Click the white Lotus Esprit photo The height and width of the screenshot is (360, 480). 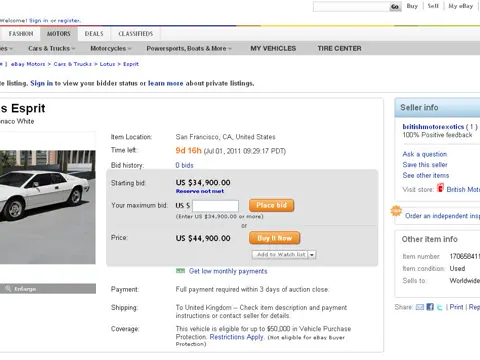coord(47,207)
